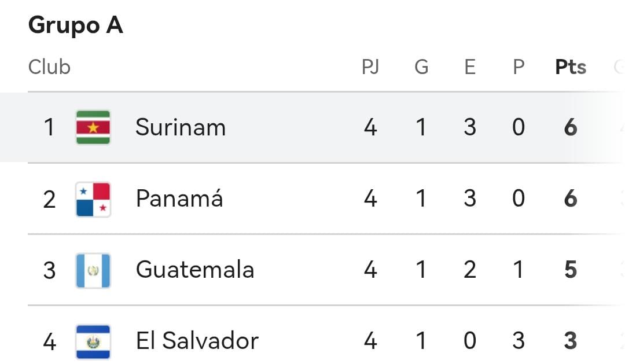Select Guatemala's points value 5

pyautogui.click(x=571, y=270)
